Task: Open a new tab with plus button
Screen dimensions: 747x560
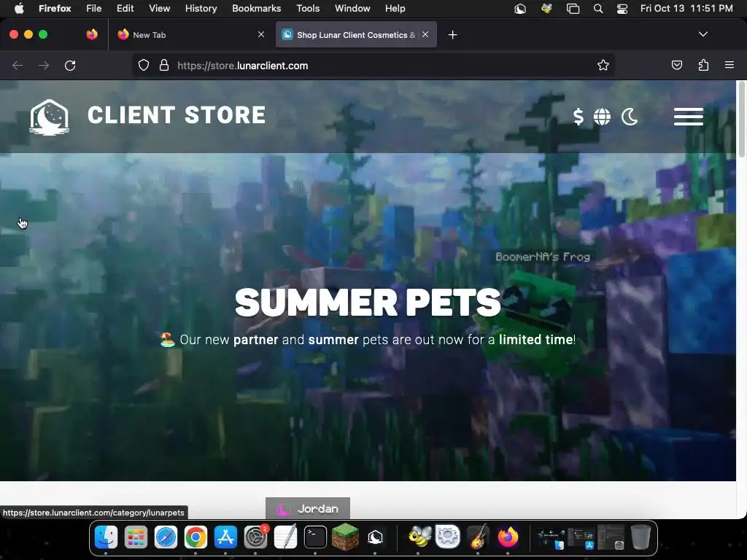Action: coord(452,35)
